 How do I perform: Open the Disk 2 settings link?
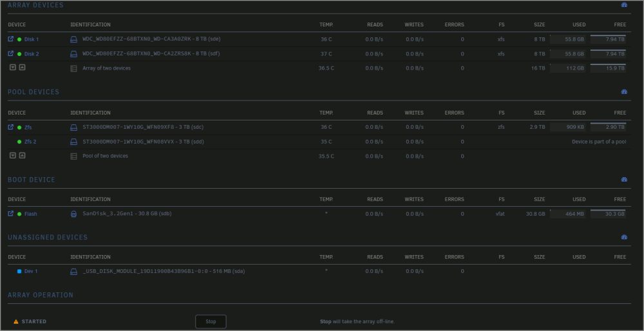(32, 54)
